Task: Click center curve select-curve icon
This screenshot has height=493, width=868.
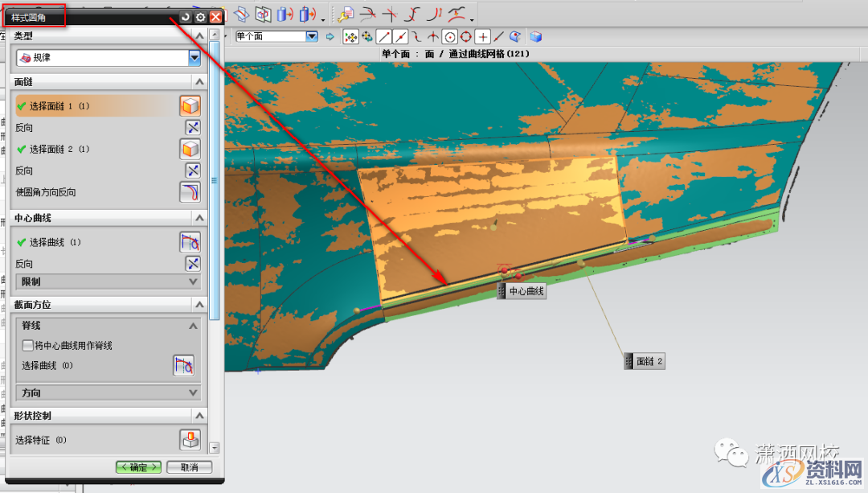Action: (x=190, y=242)
